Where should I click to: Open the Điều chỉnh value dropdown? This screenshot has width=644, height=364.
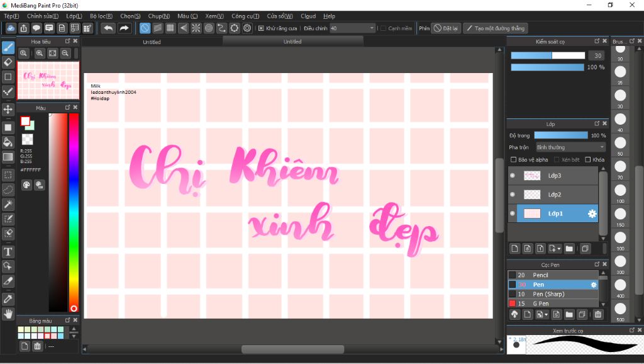[353, 28]
